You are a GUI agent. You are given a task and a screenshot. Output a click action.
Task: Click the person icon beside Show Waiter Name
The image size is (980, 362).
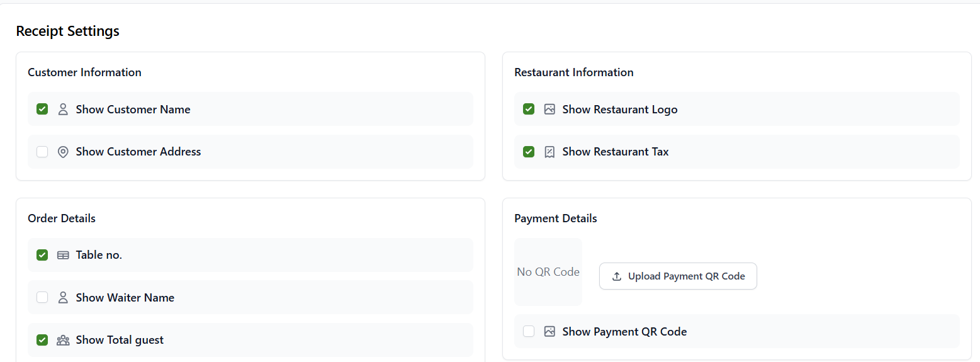(63, 298)
